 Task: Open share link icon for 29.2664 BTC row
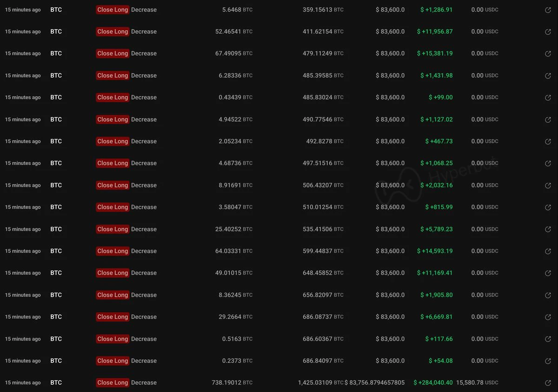pyautogui.click(x=548, y=317)
